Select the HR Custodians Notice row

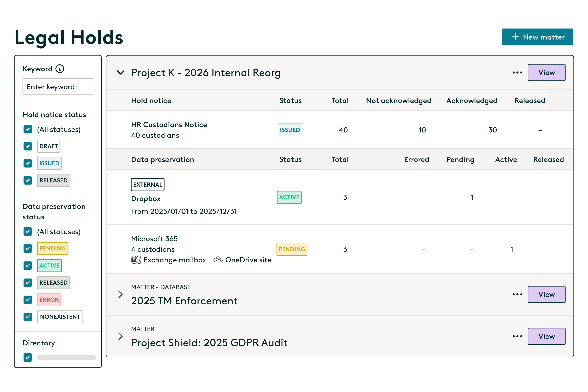[340, 130]
